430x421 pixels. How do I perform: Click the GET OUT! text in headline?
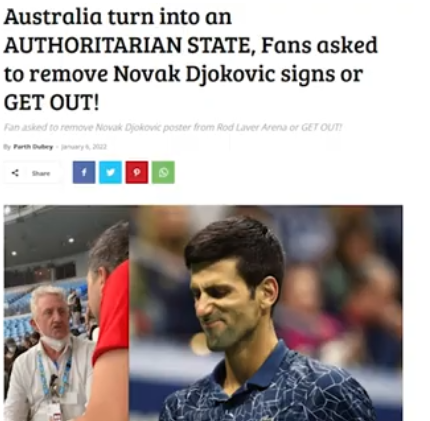(51, 102)
